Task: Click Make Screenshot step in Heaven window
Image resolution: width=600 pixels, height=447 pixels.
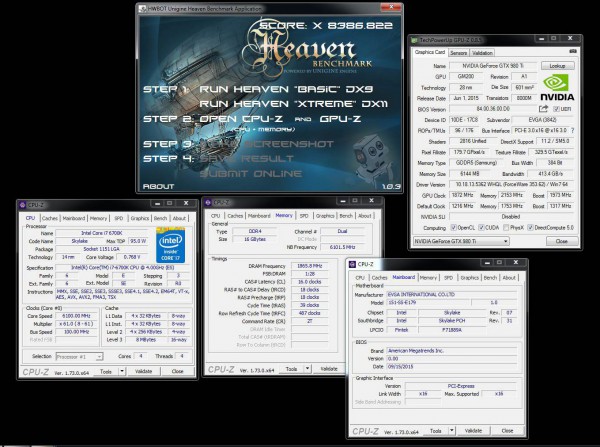Action: [266, 144]
